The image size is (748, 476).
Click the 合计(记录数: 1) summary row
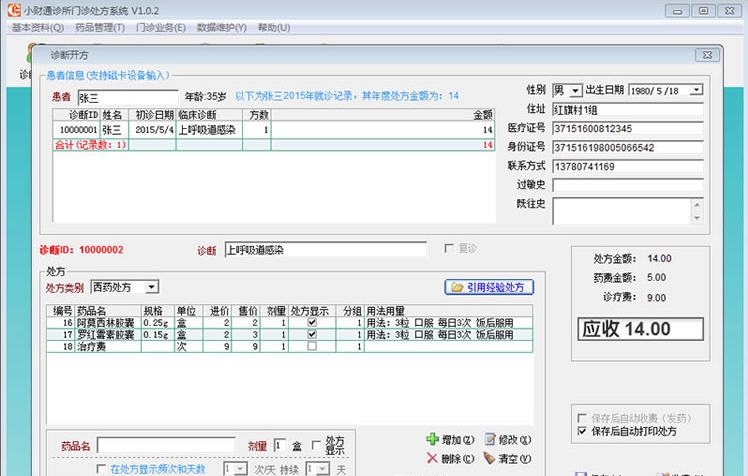point(273,145)
